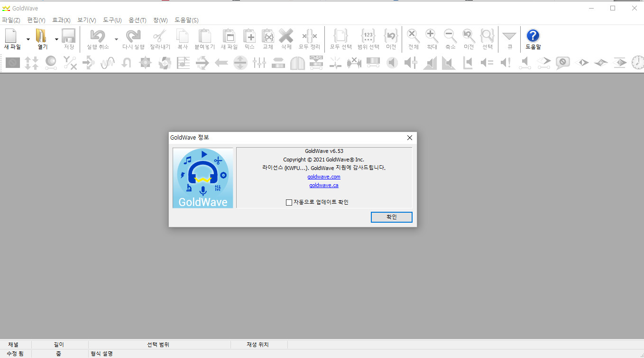This screenshot has width=644, height=358.
Task: Open the 보기(V) menu
Action: click(87, 20)
